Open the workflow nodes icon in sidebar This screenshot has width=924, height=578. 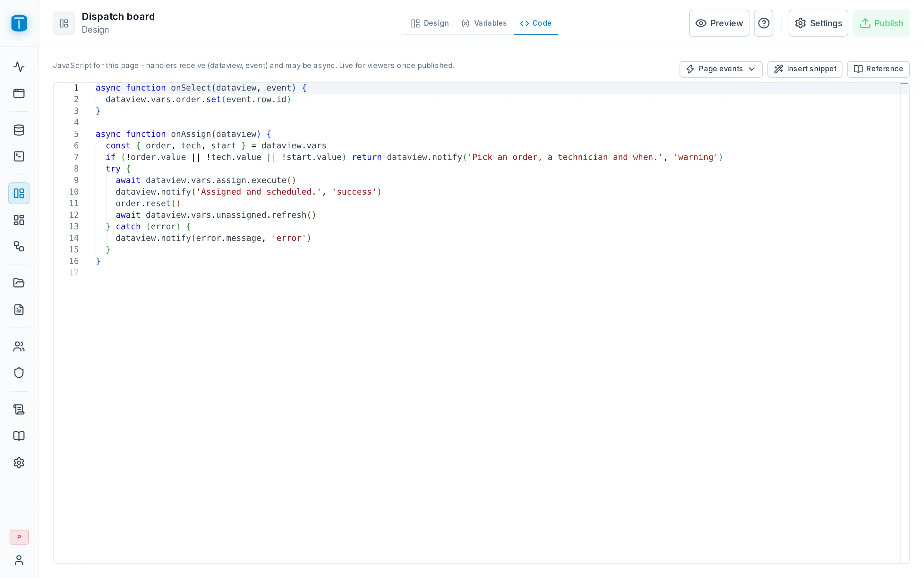click(19, 246)
